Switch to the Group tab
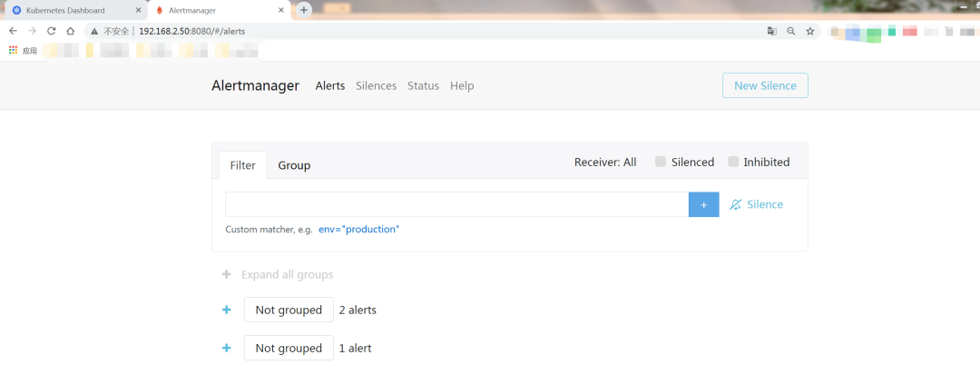The image size is (980, 365). tap(294, 165)
